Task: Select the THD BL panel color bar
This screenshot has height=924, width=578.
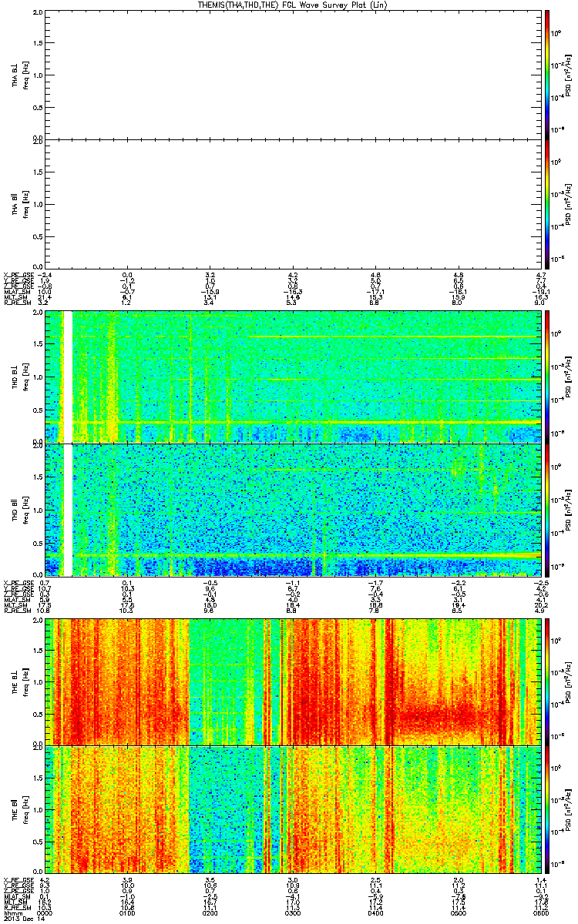Action: (547, 377)
